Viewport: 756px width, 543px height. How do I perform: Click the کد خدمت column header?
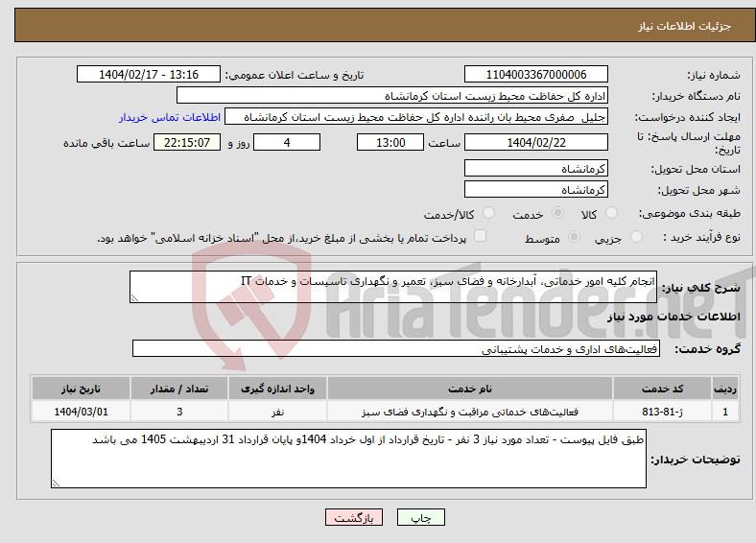(663, 389)
